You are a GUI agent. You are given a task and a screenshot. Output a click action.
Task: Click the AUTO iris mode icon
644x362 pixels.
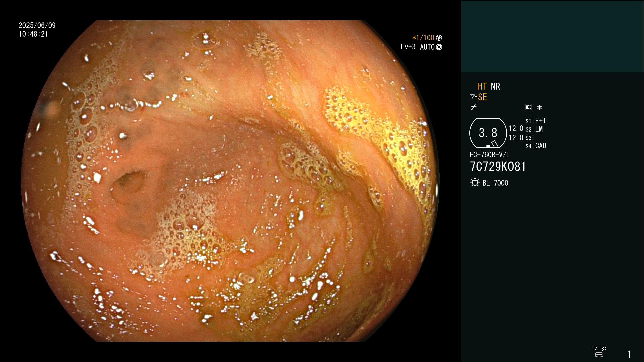pos(439,47)
